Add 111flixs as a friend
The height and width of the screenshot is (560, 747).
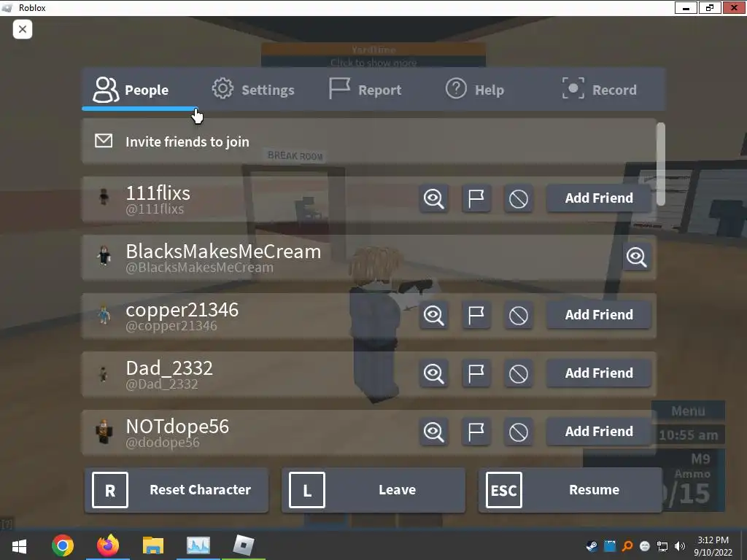[599, 198]
